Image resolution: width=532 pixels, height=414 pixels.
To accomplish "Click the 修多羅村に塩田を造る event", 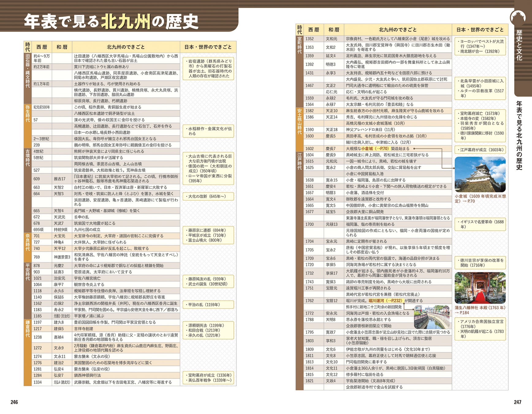I will coord(398,374).
